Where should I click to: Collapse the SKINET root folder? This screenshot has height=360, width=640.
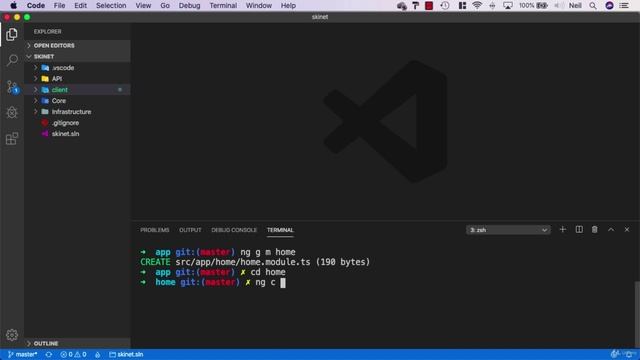coord(78,56)
